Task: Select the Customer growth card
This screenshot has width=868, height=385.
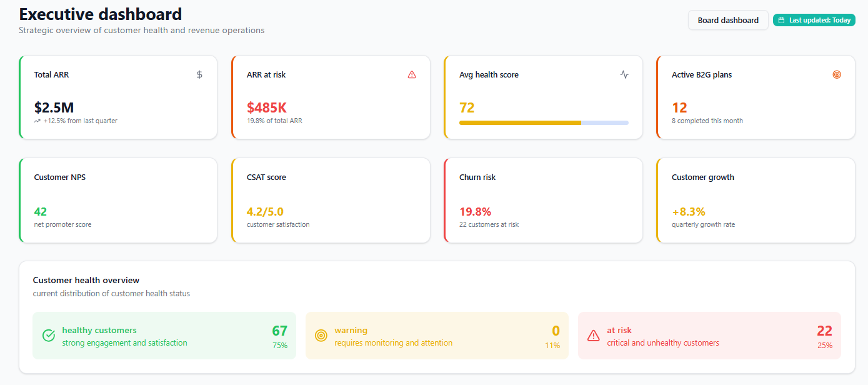Action: (756, 200)
